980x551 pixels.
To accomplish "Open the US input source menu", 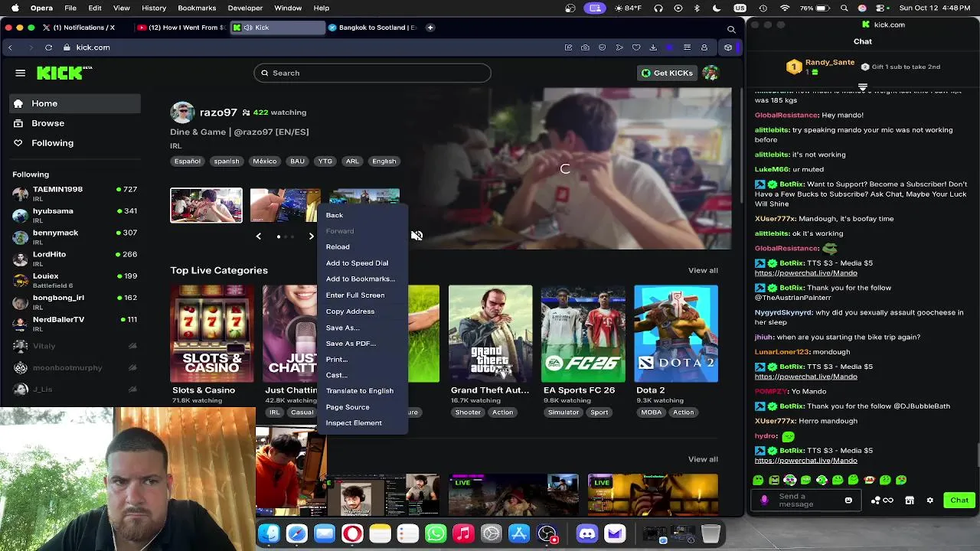I will click(740, 8).
